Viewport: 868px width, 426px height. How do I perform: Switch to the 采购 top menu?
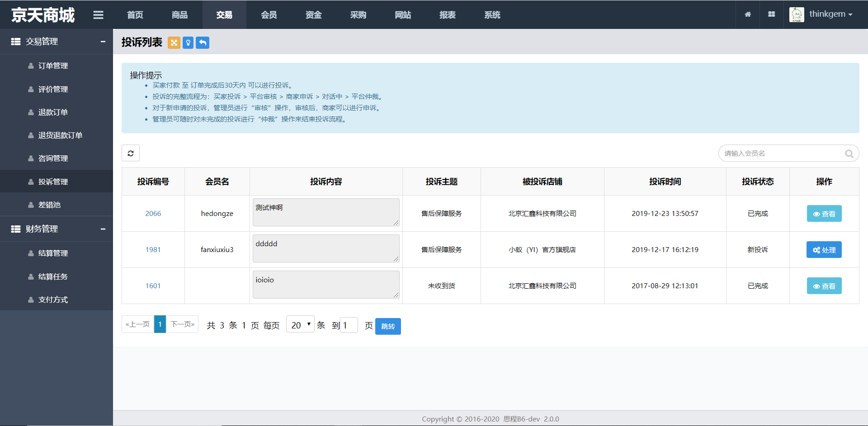[x=358, y=15]
